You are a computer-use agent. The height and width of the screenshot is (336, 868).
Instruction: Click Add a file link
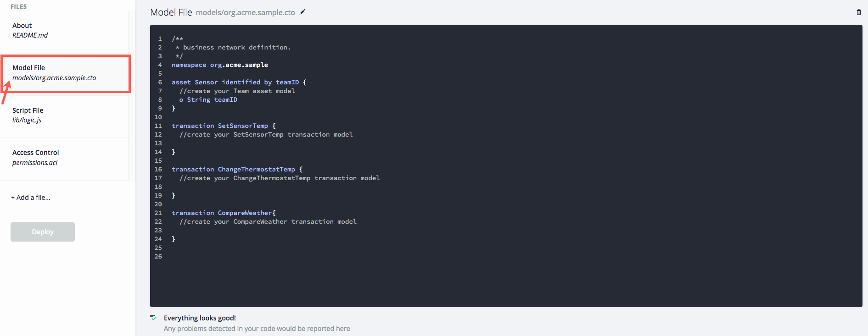click(31, 198)
